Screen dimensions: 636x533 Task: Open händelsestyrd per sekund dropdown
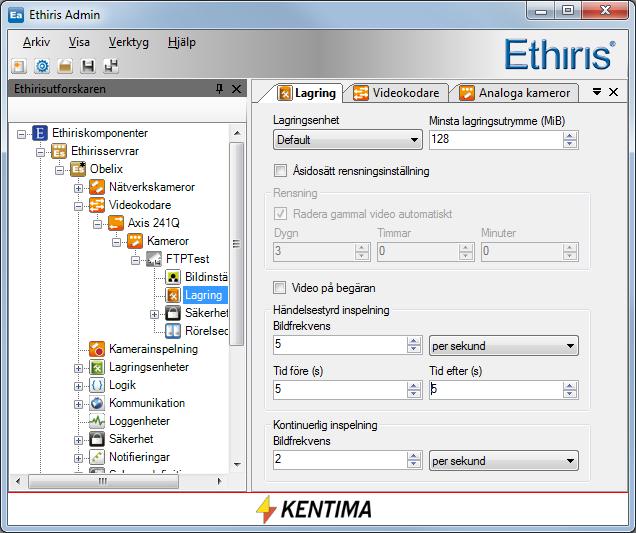click(x=504, y=346)
